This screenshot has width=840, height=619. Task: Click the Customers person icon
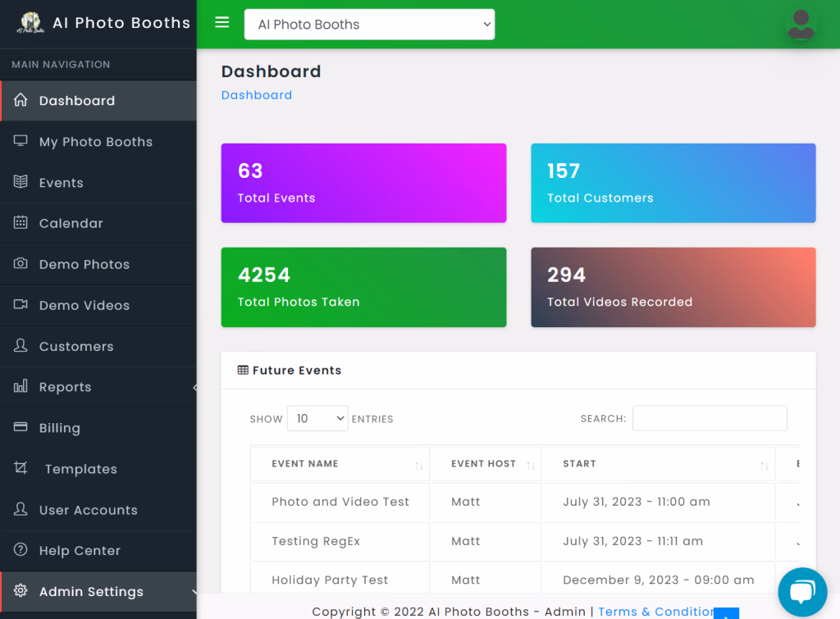pos(21,345)
